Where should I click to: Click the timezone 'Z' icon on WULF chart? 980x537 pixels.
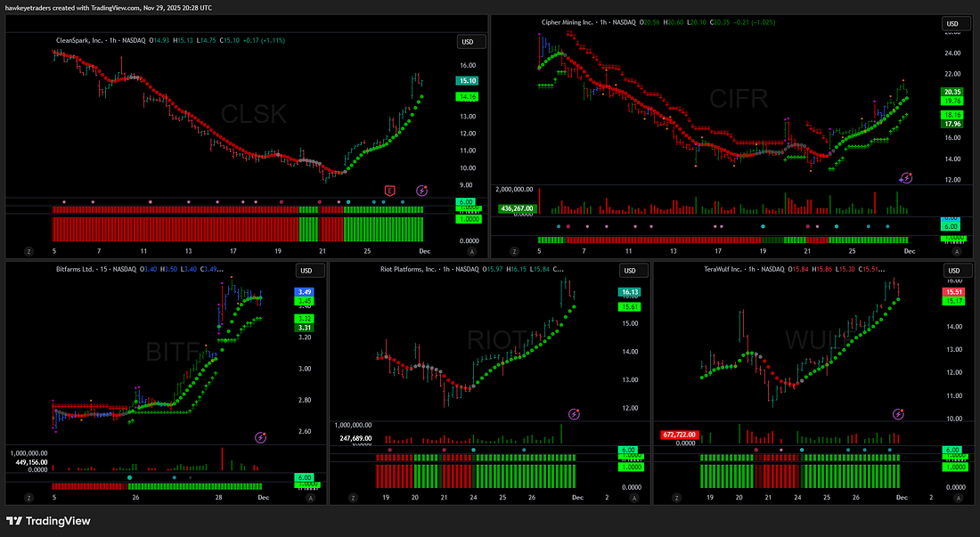click(677, 498)
